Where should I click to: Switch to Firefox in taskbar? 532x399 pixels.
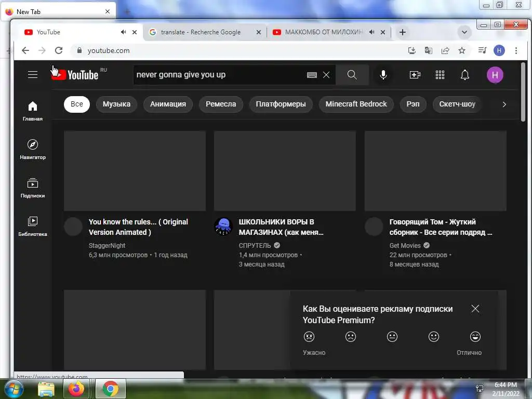[x=76, y=389]
